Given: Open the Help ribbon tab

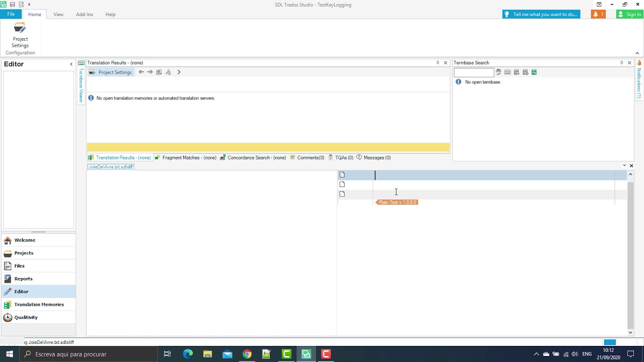Looking at the screenshot, I should [x=110, y=14].
